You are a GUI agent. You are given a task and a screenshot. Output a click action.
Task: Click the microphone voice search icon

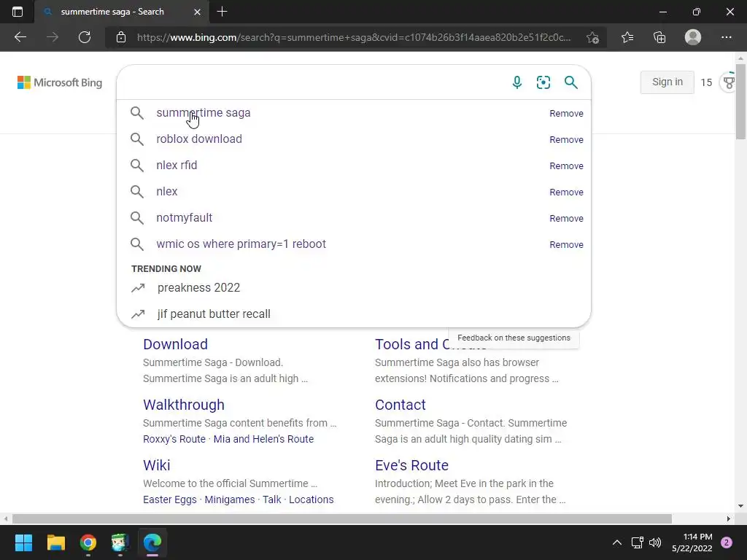tap(517, 82)
